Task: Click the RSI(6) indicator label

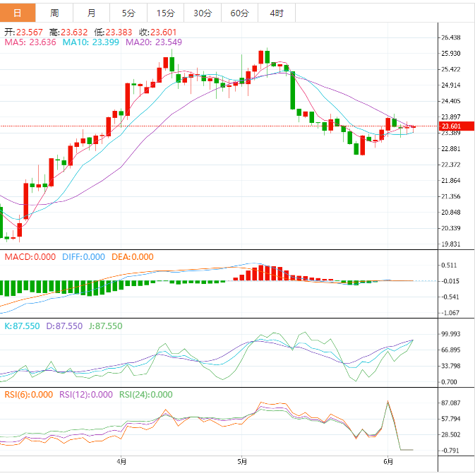Action: [x=27, y=395]
